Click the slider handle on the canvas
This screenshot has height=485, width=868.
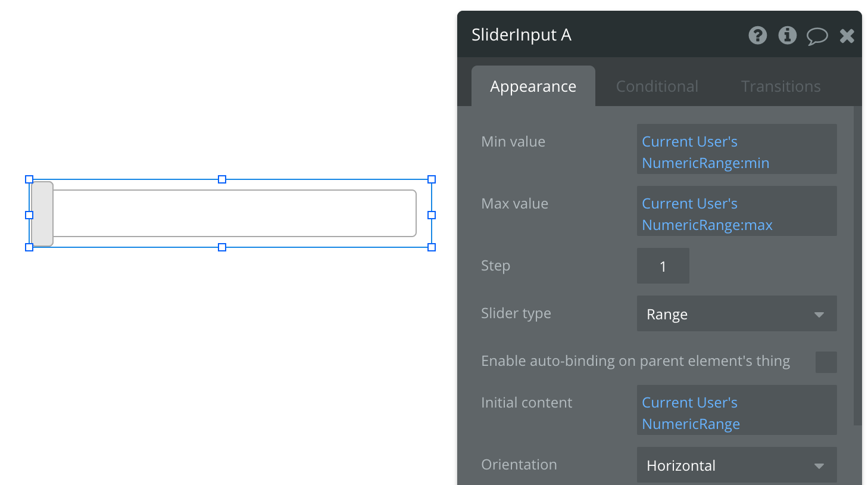coord(42,214)
